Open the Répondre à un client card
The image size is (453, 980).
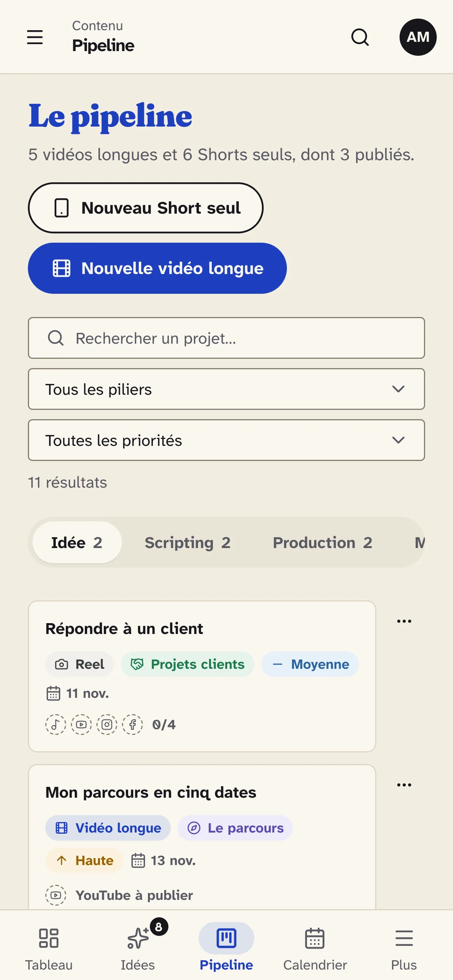click(202, 676)
